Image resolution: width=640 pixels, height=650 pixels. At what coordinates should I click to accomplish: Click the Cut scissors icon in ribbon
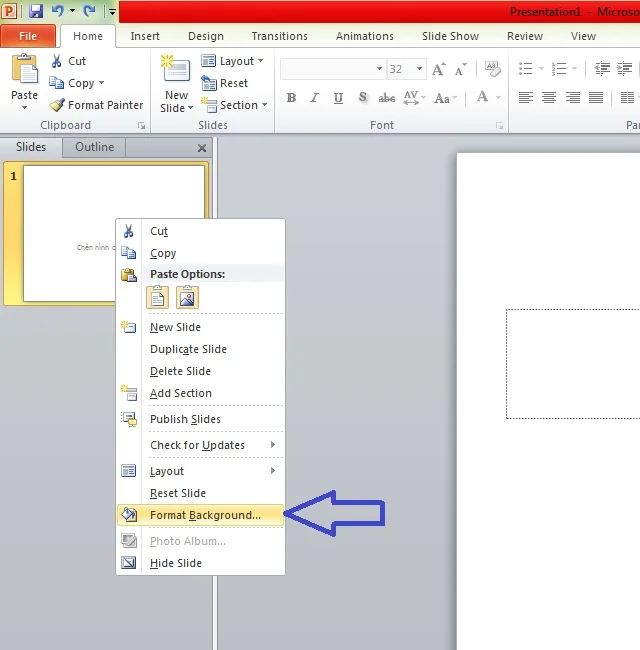click(x=58, y=61)
